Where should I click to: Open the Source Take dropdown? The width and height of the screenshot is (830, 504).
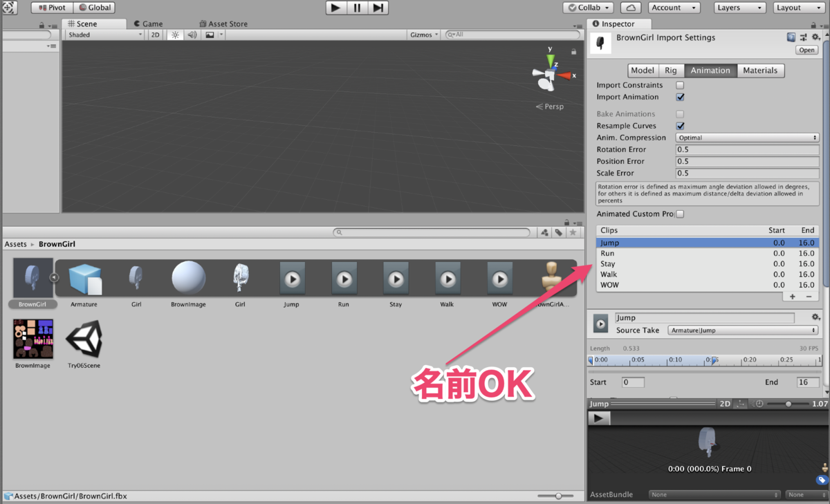[x=744, y=330]
